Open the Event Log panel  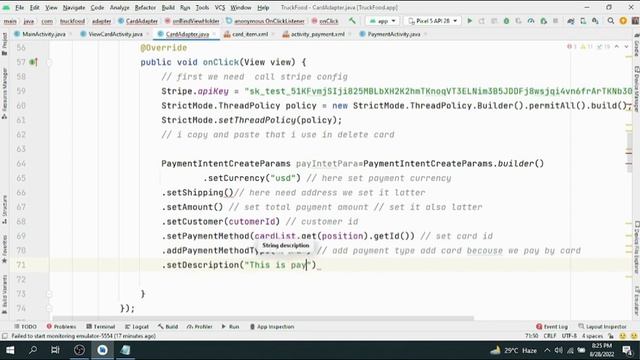pos(552,327)
